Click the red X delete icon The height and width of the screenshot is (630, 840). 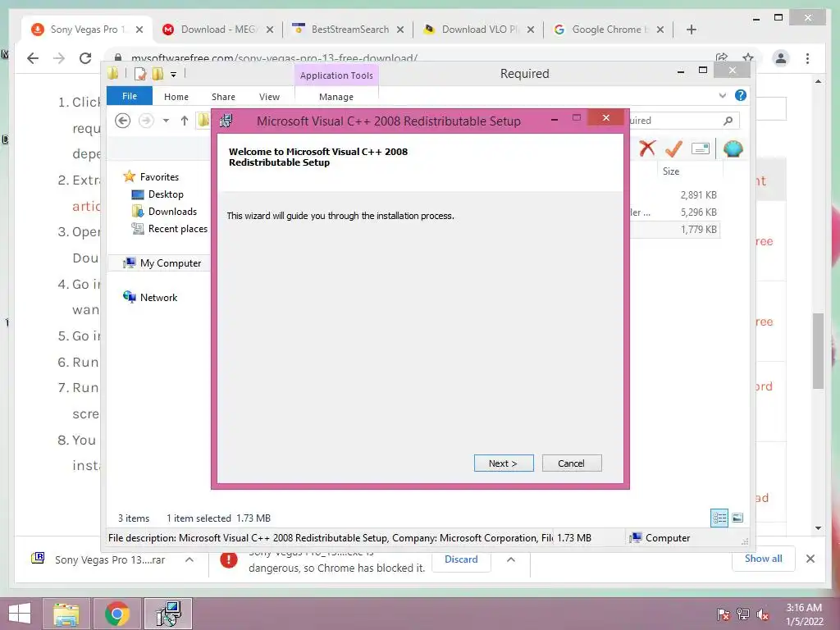coord(647,148)
